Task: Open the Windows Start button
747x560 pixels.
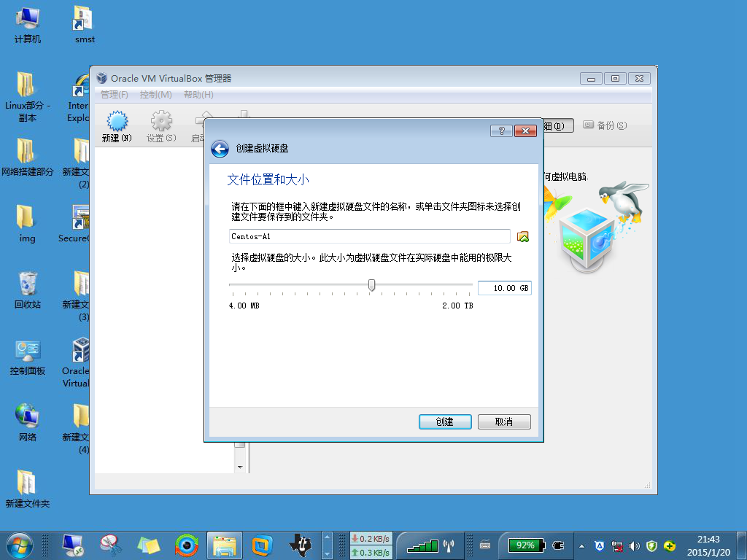Action: [x=20, y=545]
